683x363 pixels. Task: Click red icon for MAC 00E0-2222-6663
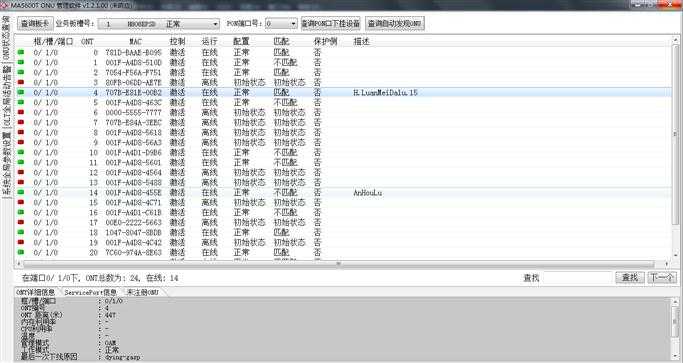pyautogui.click(x=20, y=223)
